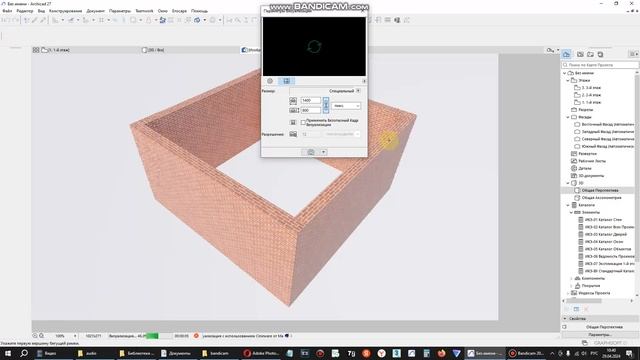
Task: Select the 2nd floor story in Navigator
Action: 588,95
